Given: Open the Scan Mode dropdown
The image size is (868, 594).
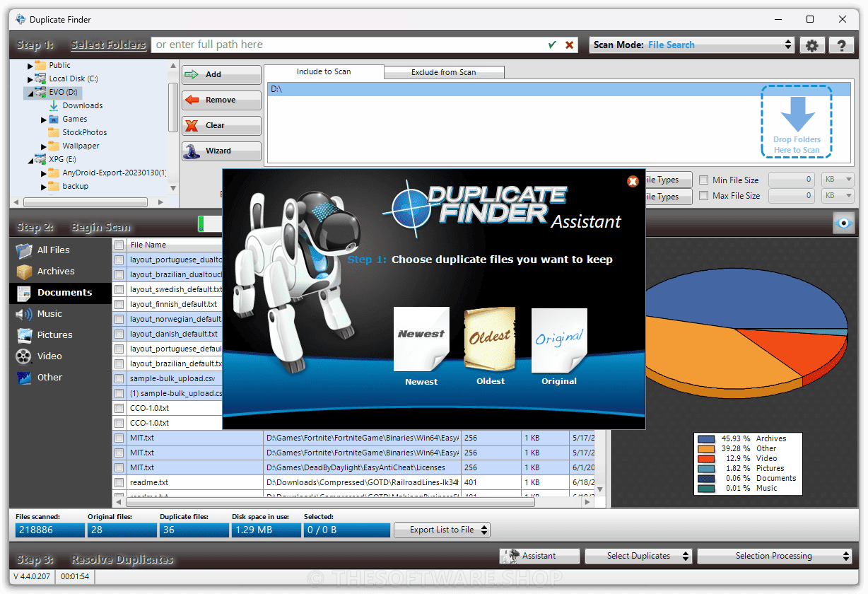Looking at the screenshot, I should click(692, 45).
